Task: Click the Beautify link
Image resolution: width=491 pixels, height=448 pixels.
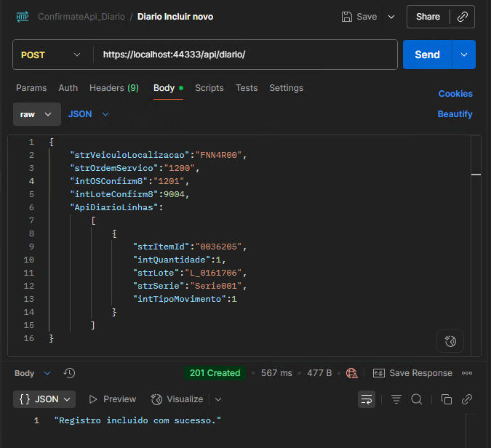Action: click(x=455, y=114)
